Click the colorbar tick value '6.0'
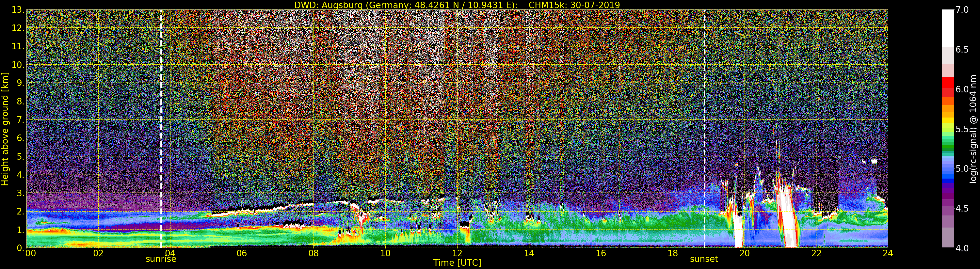This screenshot has height=269, width=980. point(962,89)
